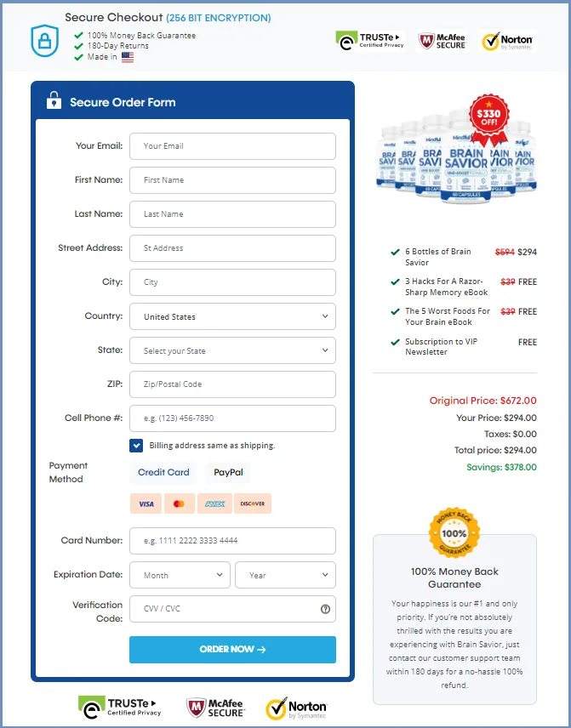Click the Norton by Symantec badge in header
Image resolution: width=571 pixels, height=728 pixels.
(507, 42)
